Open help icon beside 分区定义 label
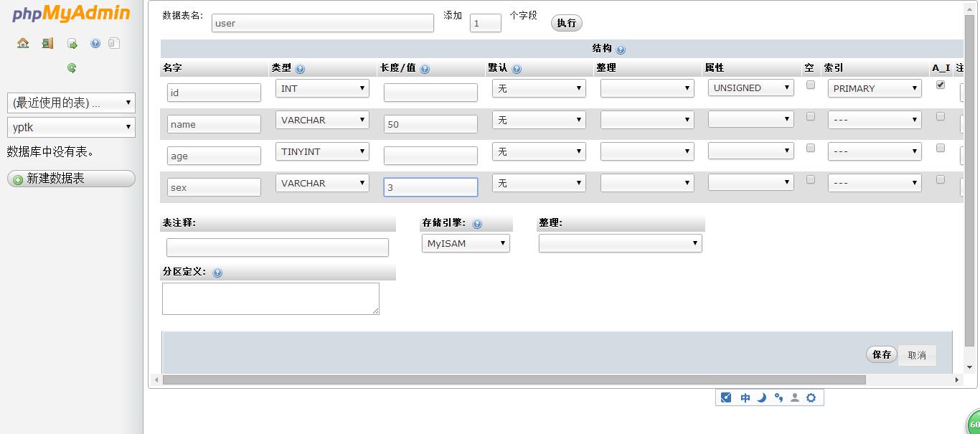The image size is (980, 434). pyautogui.click(x=217, y=273)
